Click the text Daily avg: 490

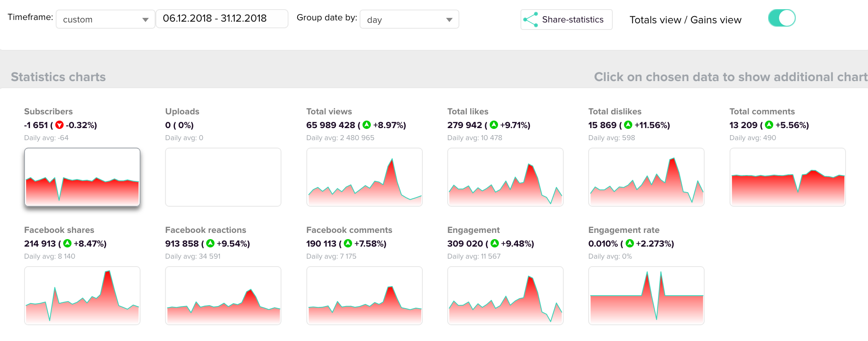[x=753, y=138]
